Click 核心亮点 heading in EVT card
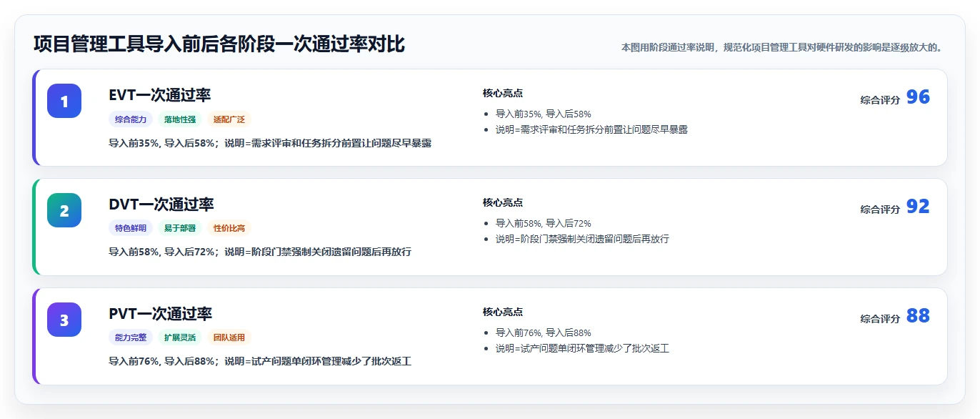This screenshot has height=419, width=980. 503,93
